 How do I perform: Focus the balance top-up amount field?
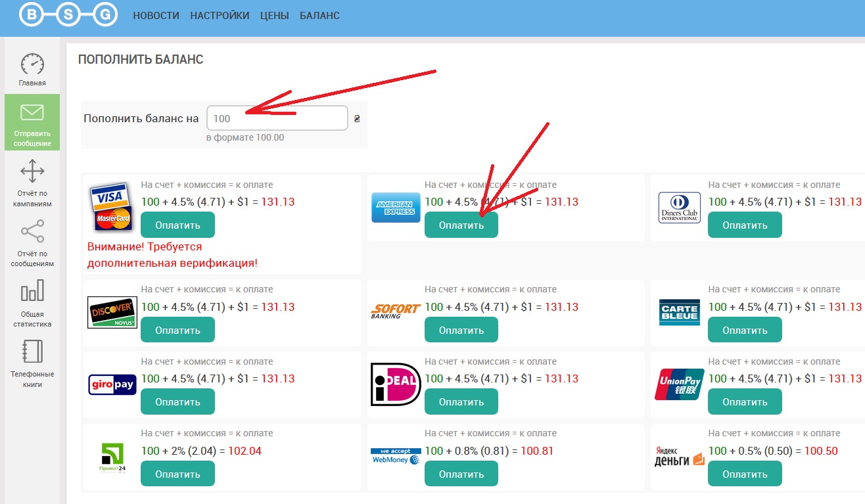tap(277, 118)
